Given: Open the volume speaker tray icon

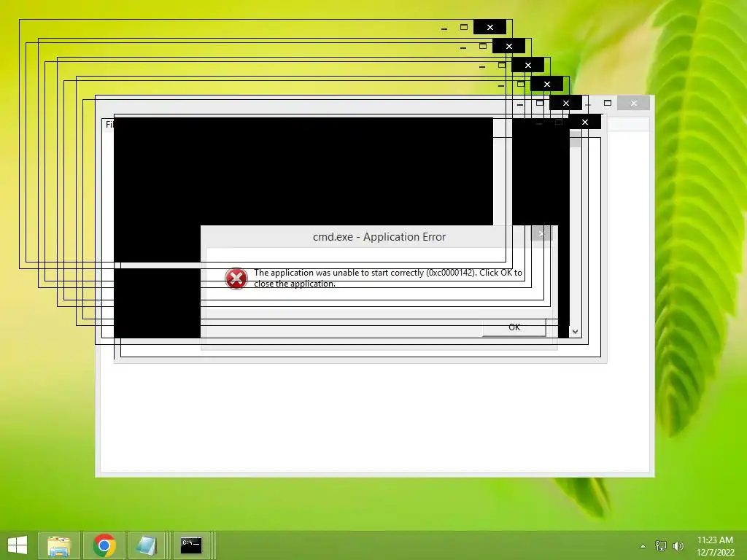Looking at the screenshot, I should point(678,545).
